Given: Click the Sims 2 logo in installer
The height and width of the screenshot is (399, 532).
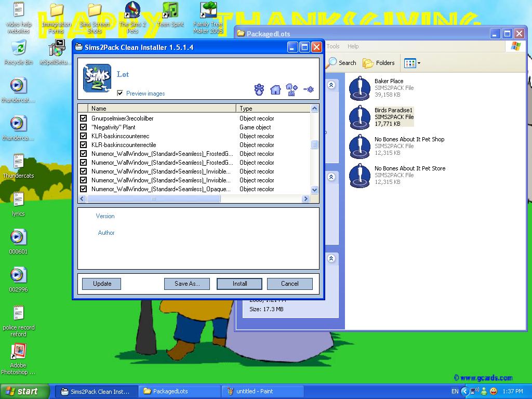Looking at the screenshot, I should [97, 78].
